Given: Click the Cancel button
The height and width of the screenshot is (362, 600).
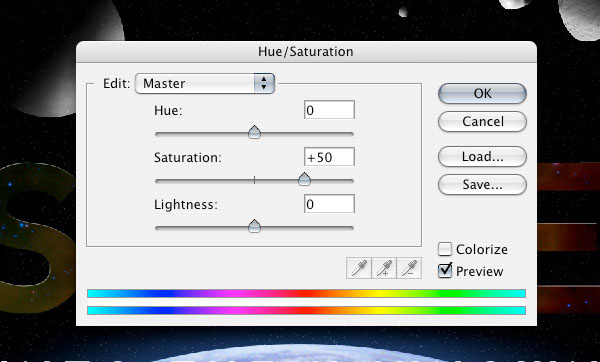Looking at the screenshot, I should pyautogui.click(x=482, y=122).
